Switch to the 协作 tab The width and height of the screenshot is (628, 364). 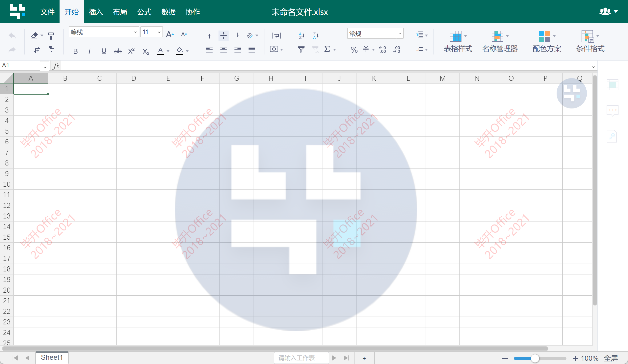coord(193,12)
